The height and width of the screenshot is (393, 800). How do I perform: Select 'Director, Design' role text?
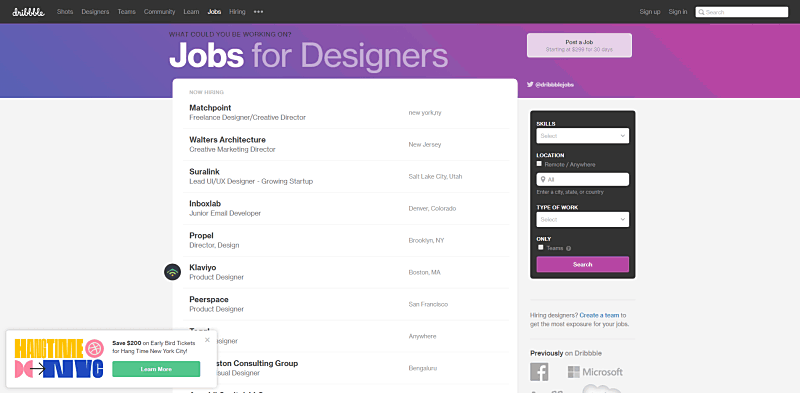(214, 245)
